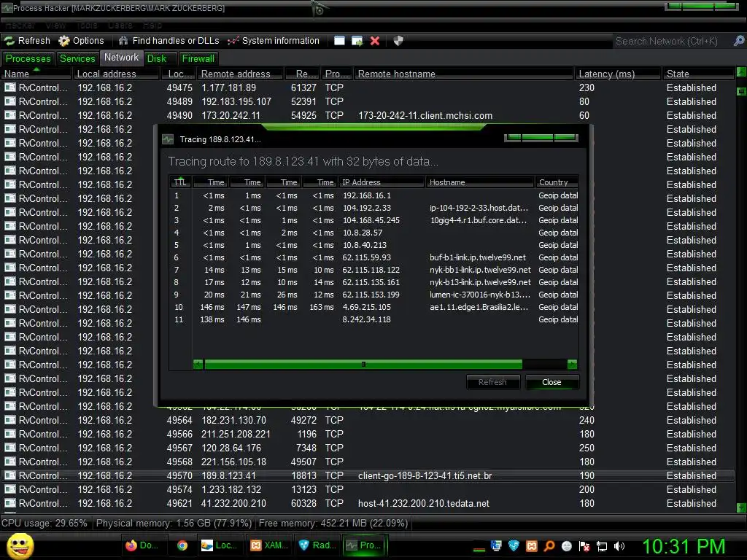Viewport: 747px width, 560px height.
Task: Click tracer scrollbar left arrow
Action: click(198, 365)
